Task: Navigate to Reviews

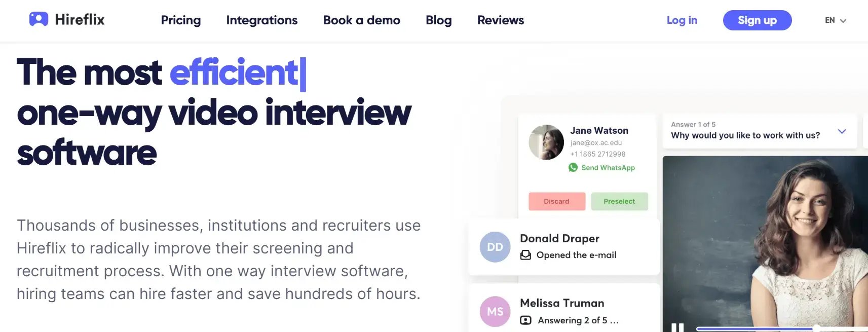Action: pyautogui.click(x=501, y=20)
